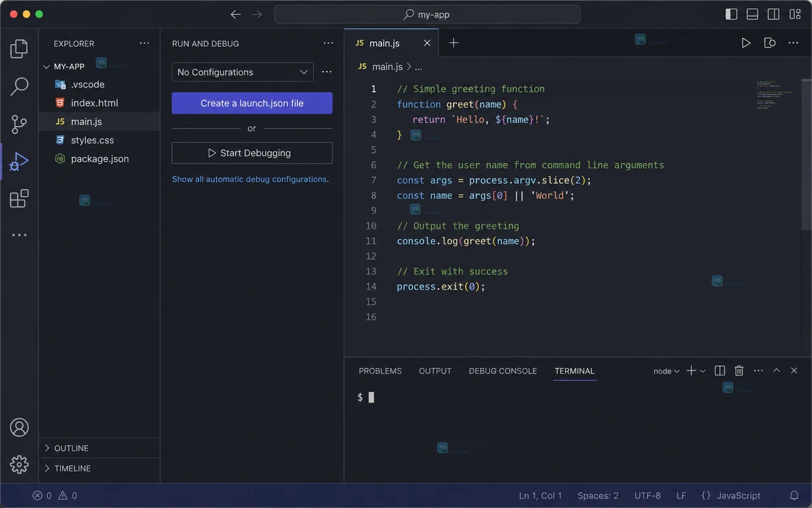Open Show all automatic debug configurations link
Image resolution: width=812 pixels, height=508 pixels.
250,179
